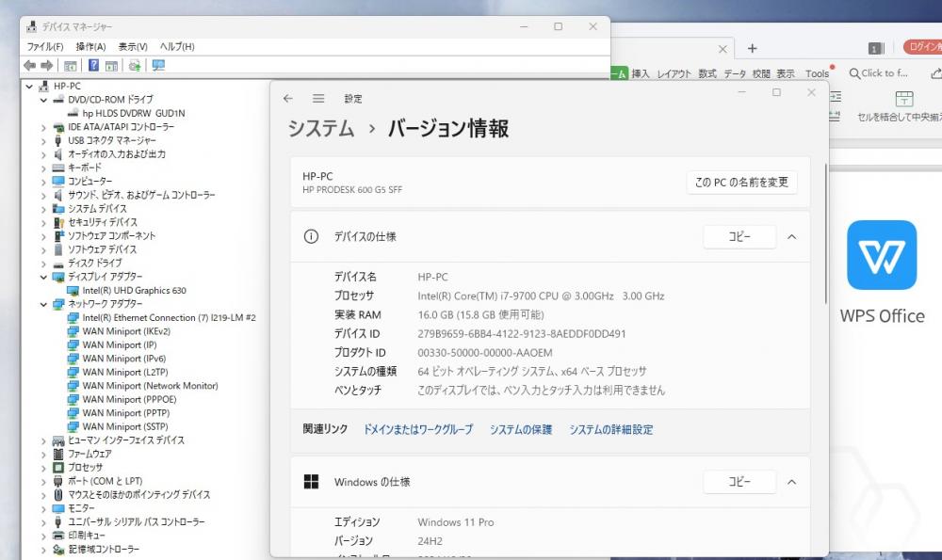Go back with the Settings window back arrow
942x560 pixels.
[x=287, y=98]
